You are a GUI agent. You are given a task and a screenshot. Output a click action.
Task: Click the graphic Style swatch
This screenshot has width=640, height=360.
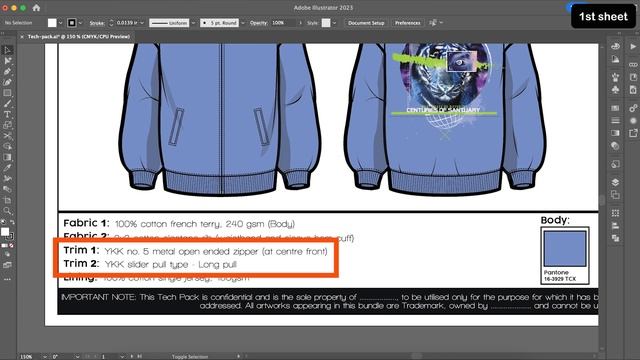326,23
